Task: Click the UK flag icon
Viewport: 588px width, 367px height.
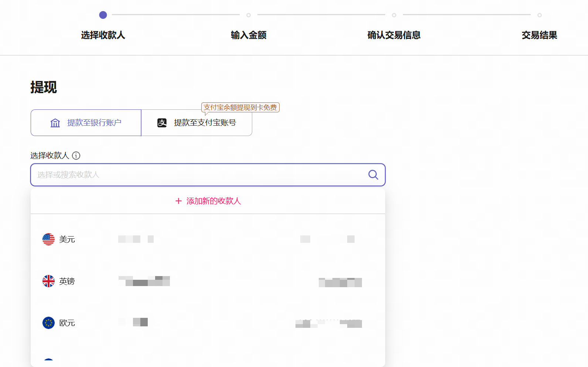Action: [48, 281]
